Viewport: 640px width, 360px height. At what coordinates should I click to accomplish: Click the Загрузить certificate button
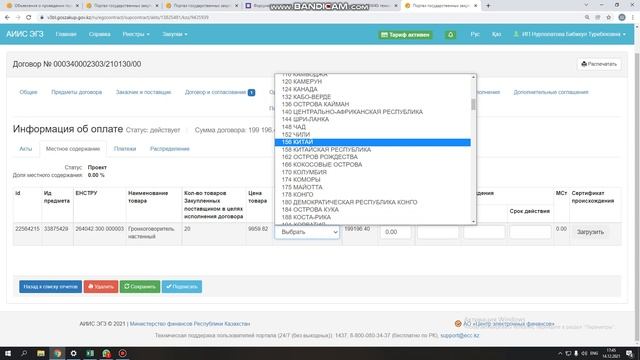point(590,232)
